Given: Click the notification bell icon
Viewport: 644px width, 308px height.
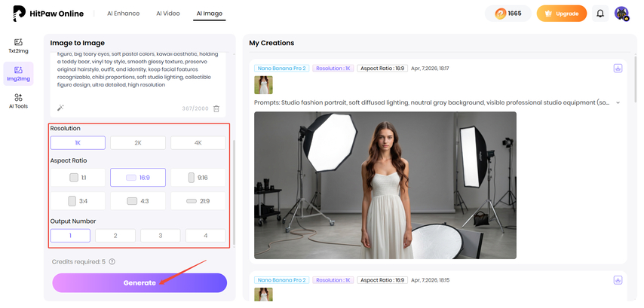Looking at the screenshot, I should pos(600,14).
